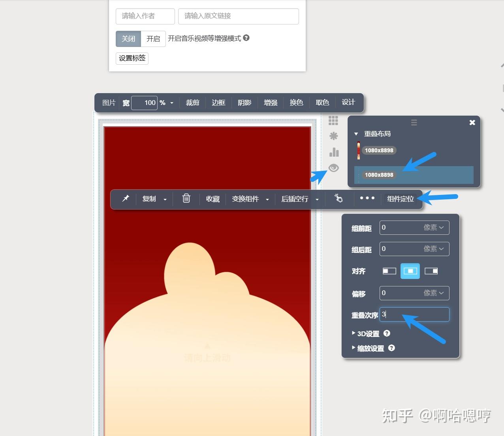Delete component with the trash icon
The height and width of the screenshot is (436, 504).
186,198
